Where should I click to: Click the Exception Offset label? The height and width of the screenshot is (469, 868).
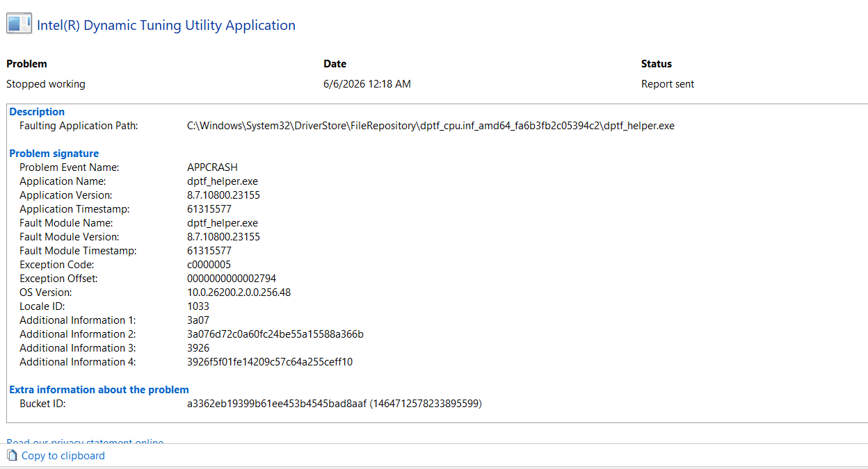coord(58,279)
